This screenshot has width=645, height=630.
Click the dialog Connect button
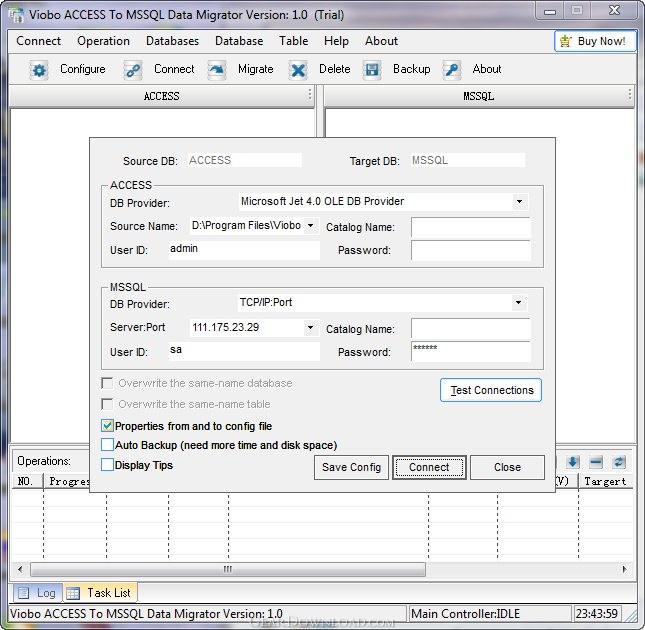click(x=429, y=467)
